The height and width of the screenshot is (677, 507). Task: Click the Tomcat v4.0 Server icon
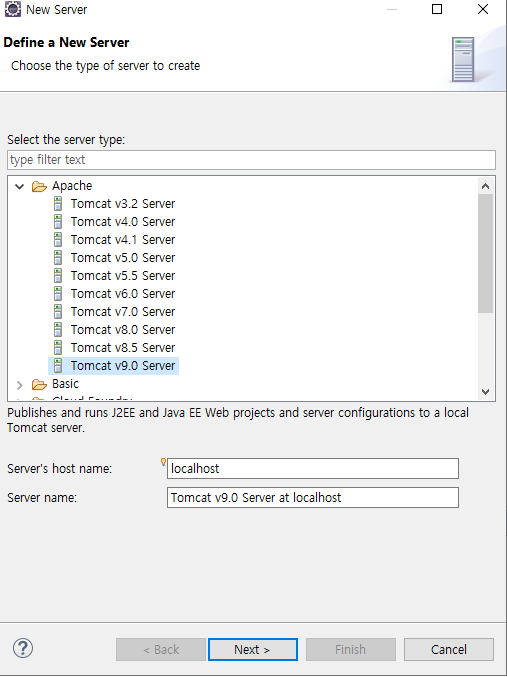tap(58, 221)
